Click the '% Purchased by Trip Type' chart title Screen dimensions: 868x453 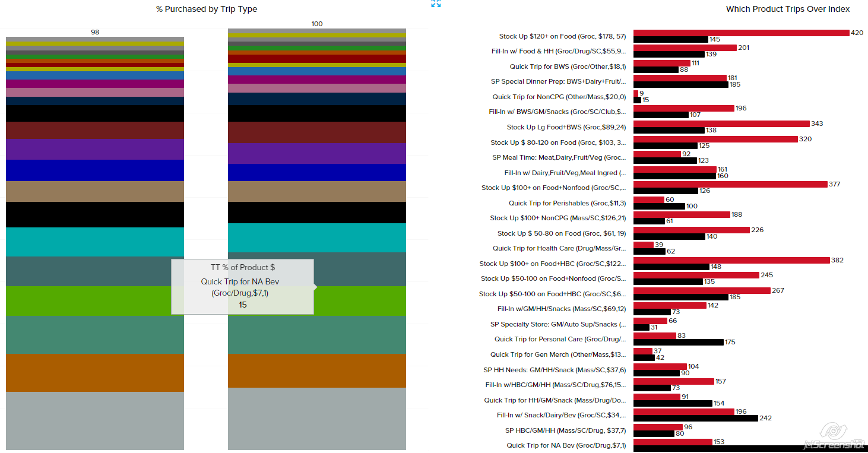pos(207,9)
